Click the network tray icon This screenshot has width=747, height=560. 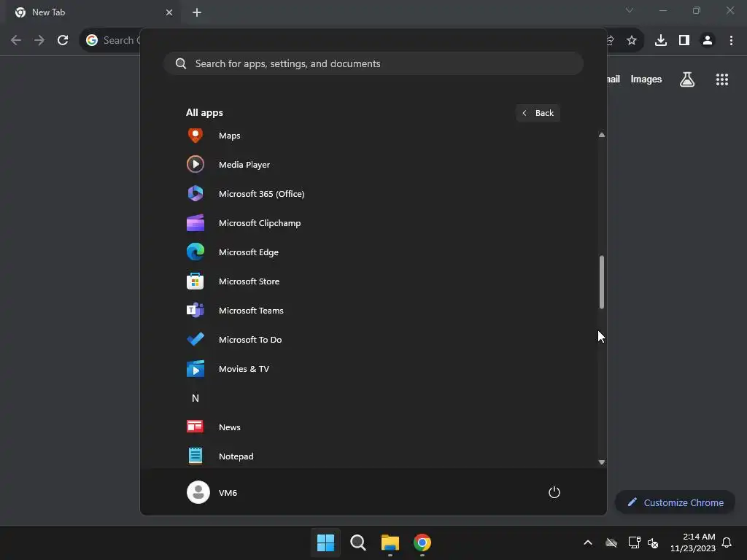pos(634,542)
